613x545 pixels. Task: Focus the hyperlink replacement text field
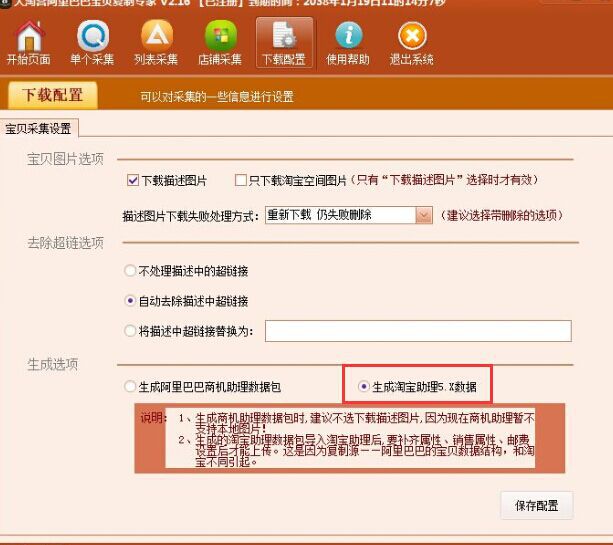tap(418, 331)
